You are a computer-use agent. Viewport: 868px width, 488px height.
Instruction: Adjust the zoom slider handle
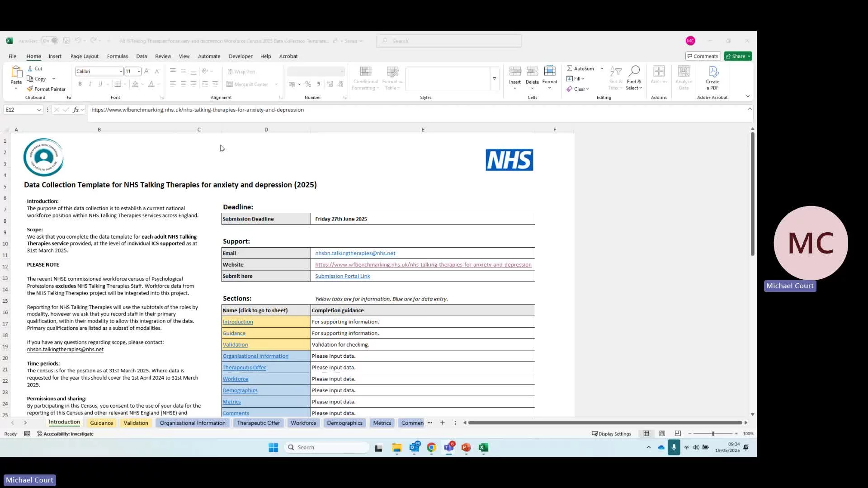[713, 434]
